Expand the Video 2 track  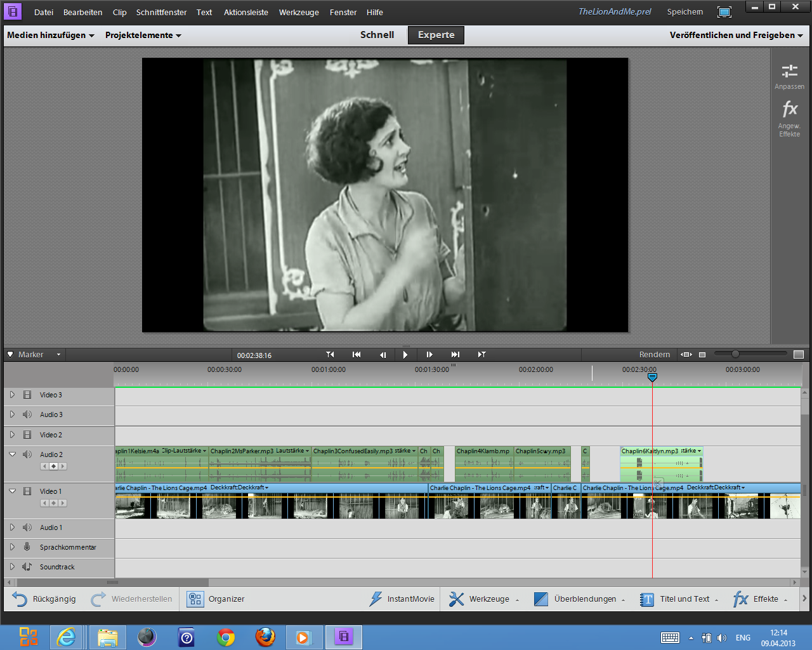pyautogui.click(x=12, y=435)
